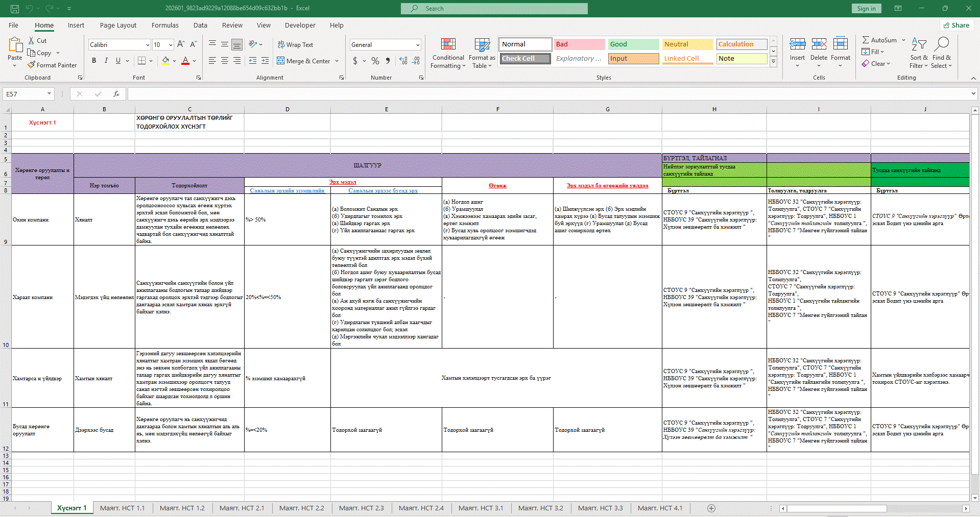980x517 pixels.
Task: Open the General number format dropdown
Action: pyautogui.click(x=418, y=45)
